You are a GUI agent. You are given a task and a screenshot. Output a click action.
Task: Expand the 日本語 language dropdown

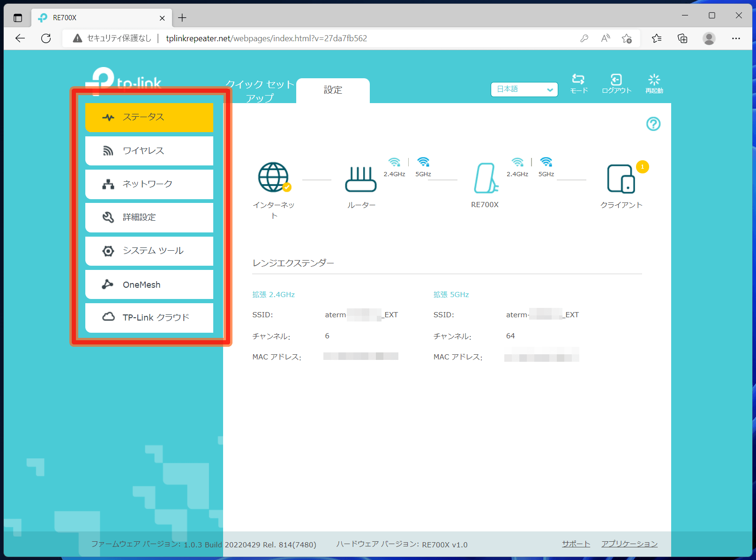[x=524, y=90]
